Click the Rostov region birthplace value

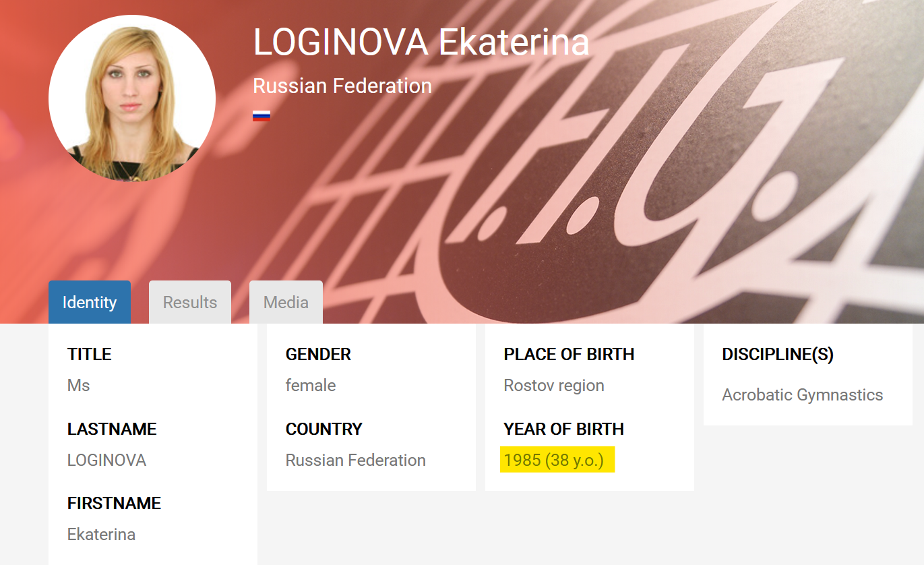pos(554,386)
